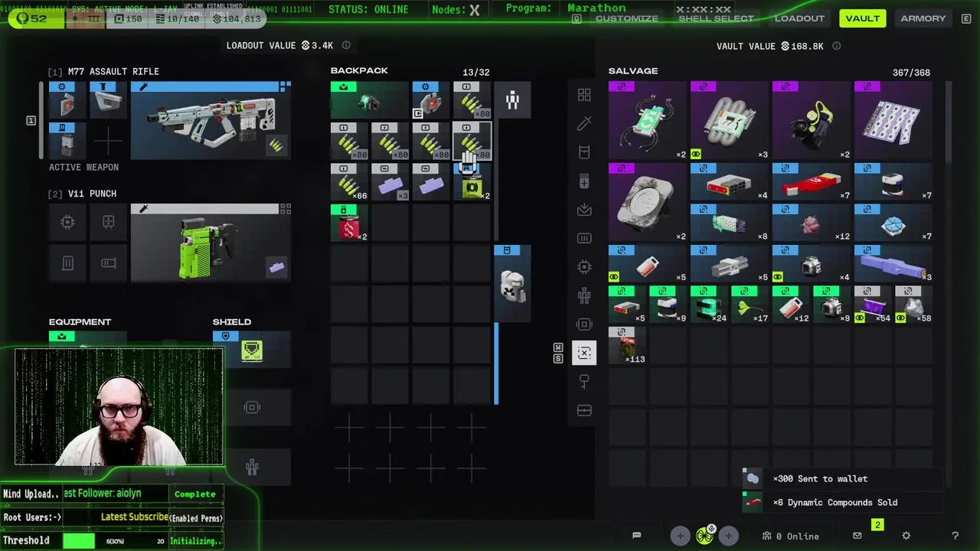Select the bottom sidebar filter icon

click(x=584, y=411)
